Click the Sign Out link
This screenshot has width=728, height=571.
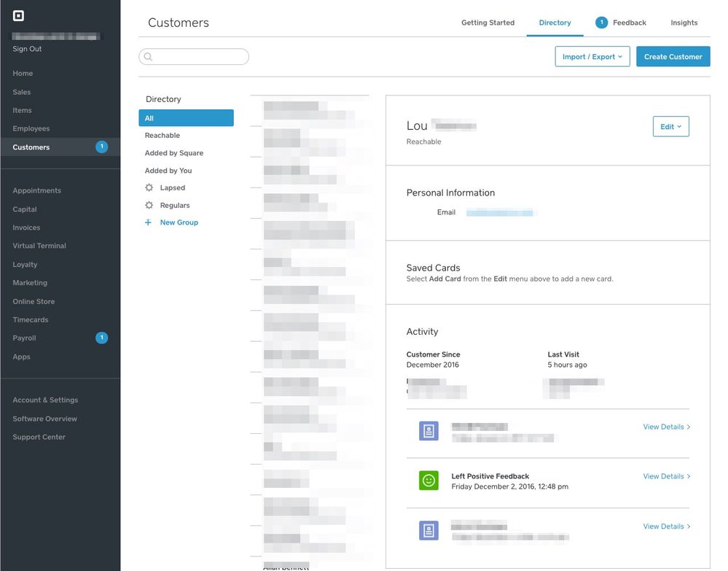(27, 49)
